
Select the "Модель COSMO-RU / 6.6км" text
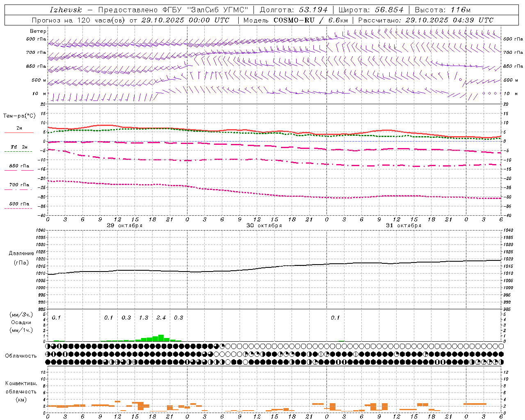tap(295, 20)
